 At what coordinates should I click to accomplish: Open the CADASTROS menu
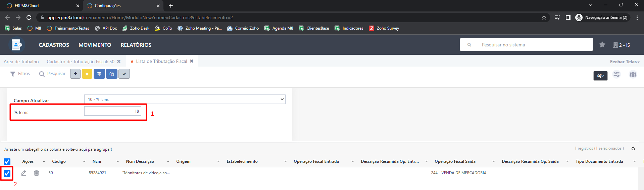coord(54,45)
